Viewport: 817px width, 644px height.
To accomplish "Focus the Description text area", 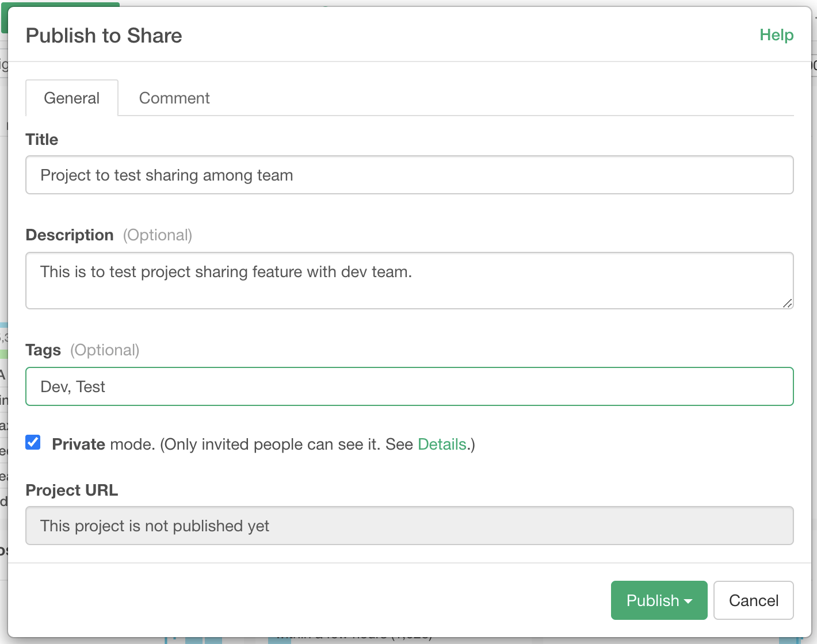I will 409,281.
